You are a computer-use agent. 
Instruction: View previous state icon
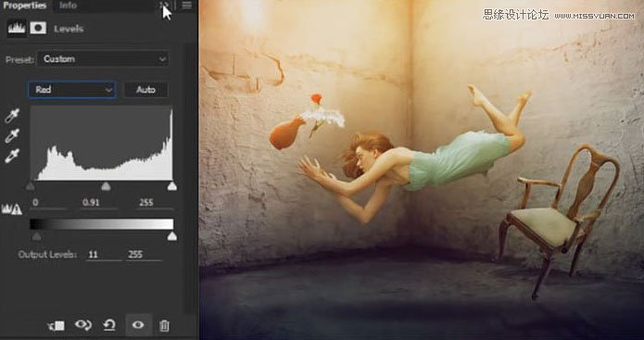click(83, 325)
